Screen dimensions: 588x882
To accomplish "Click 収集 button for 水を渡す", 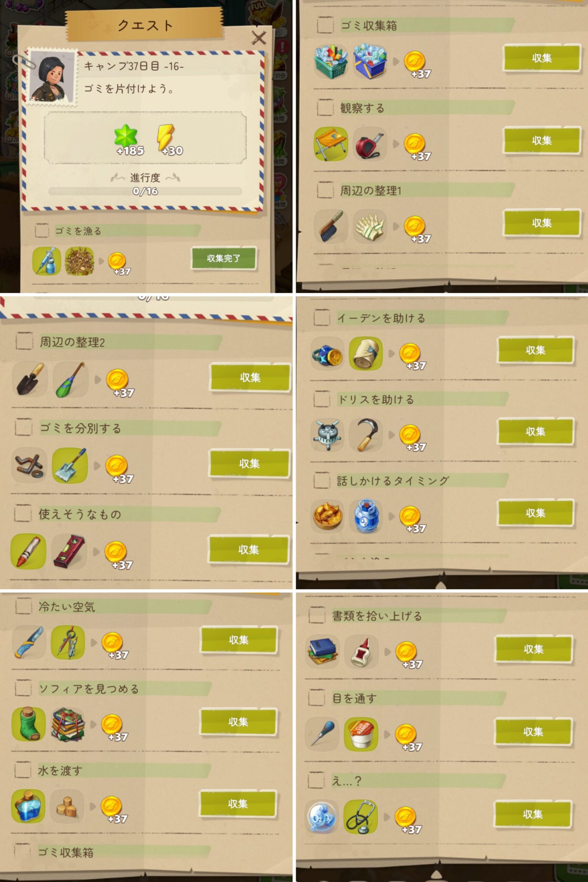I will [x=238, y=804].
